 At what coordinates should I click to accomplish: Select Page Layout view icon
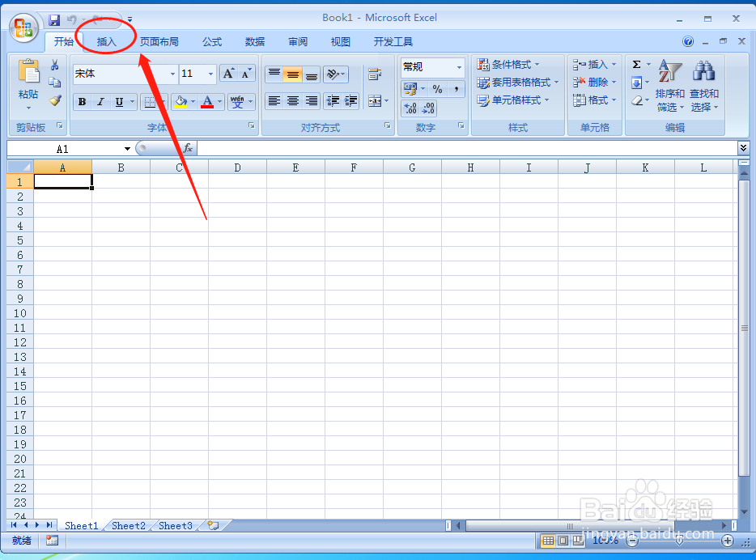coord(563,541)
